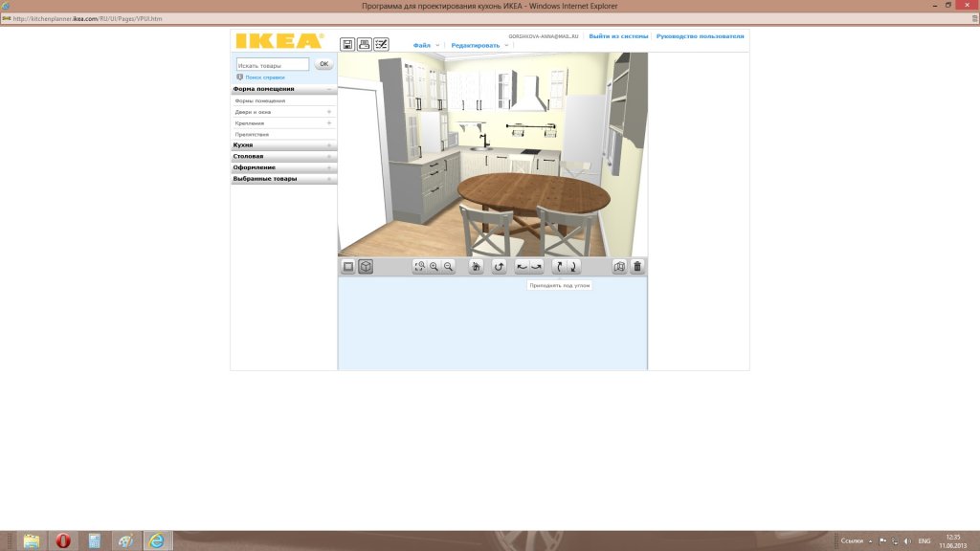980x551 pixels.
Task: Click the save kitchen design icon
Action: coord(347,44)
